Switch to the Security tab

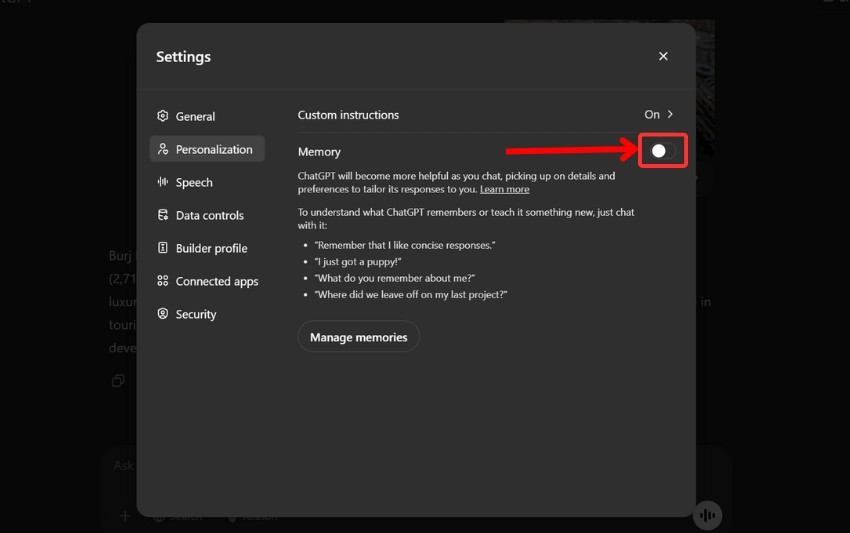click(207, 314)
